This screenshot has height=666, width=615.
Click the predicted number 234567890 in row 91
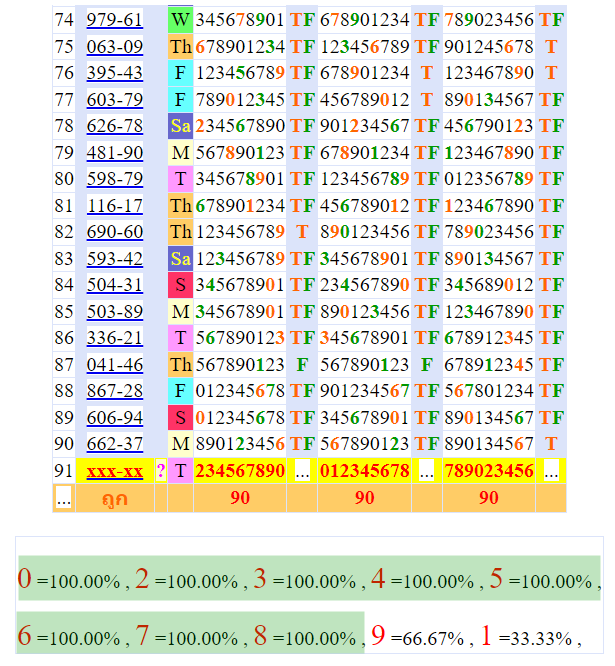tap(240, 471)
